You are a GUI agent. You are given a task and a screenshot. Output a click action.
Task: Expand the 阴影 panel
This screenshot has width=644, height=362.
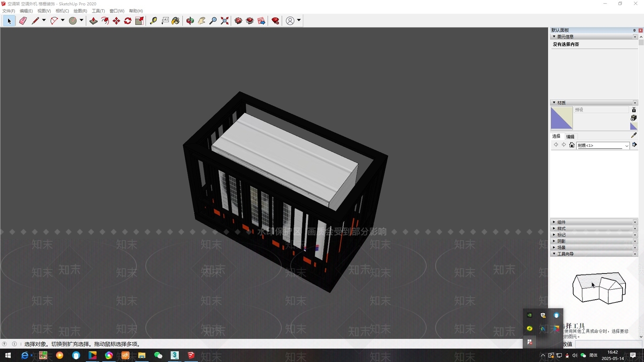pos(554,241)
